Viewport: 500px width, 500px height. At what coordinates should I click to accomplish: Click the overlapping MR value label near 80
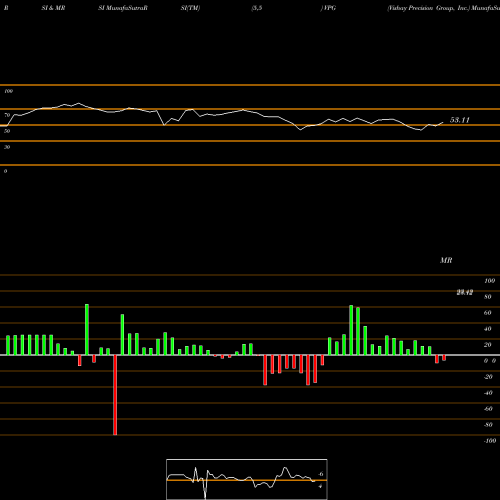465,293
